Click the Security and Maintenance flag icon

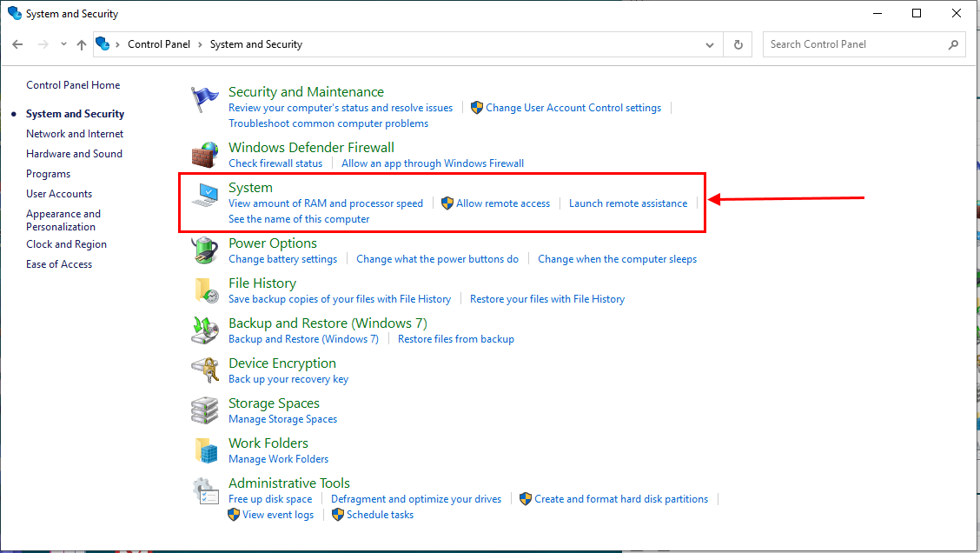204,99
